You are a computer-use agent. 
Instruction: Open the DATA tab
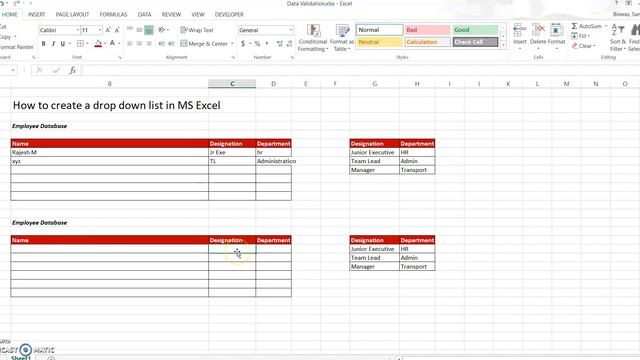(144, 14)
